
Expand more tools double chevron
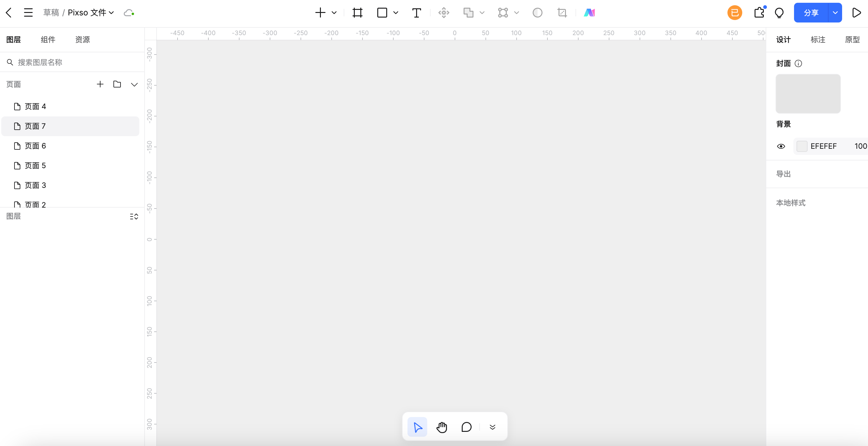(x=492, y=427)
